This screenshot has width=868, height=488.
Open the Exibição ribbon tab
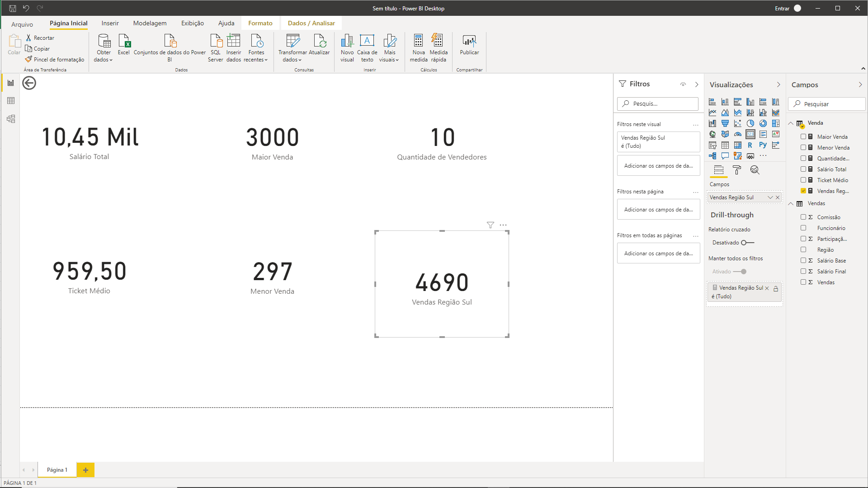[193, 23]
